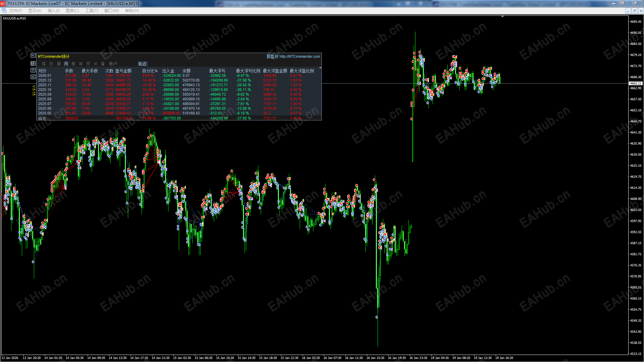Click the EC Markets application icon

click(x=3, y=3)
